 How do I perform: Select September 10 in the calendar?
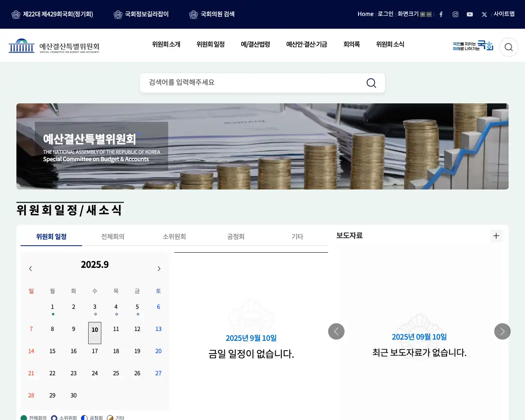tap(95, 333)
